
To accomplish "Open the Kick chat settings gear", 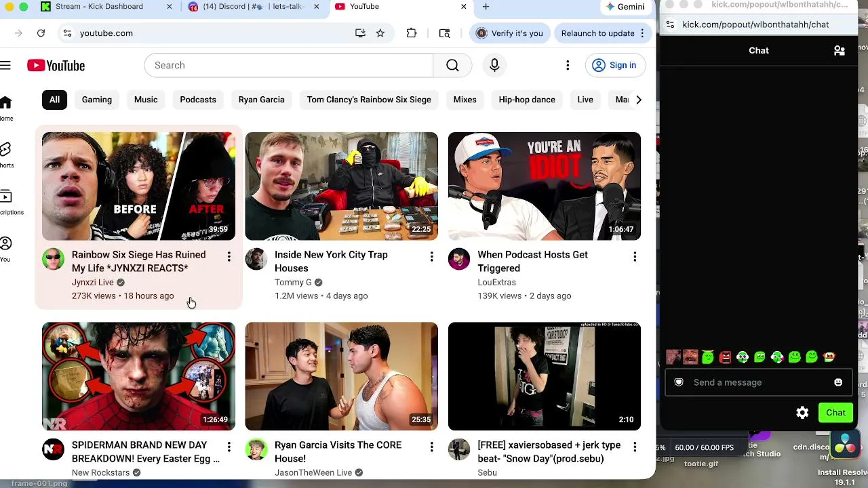I will click(802, 413).
